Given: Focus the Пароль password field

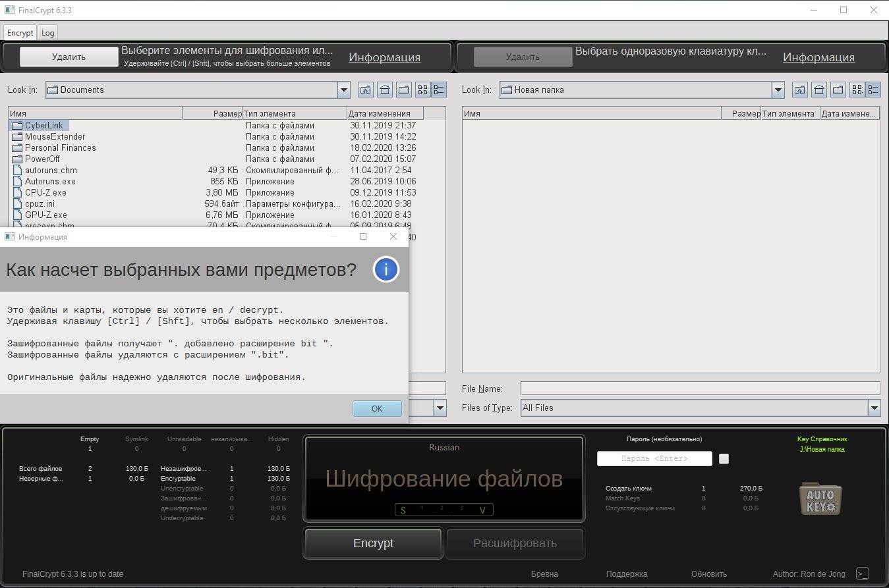Looking at the screenshot, I should pyautogui.click(x=654, y=458).
